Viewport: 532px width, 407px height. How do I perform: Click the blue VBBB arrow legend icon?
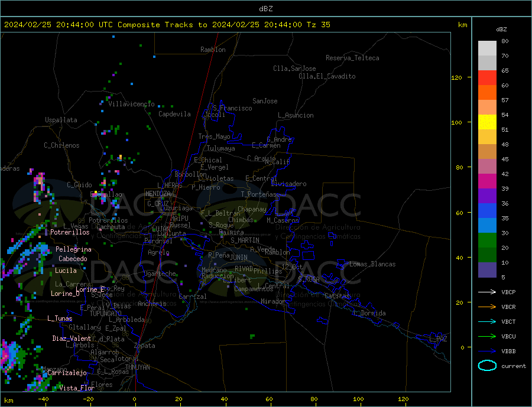click(487, 351)
